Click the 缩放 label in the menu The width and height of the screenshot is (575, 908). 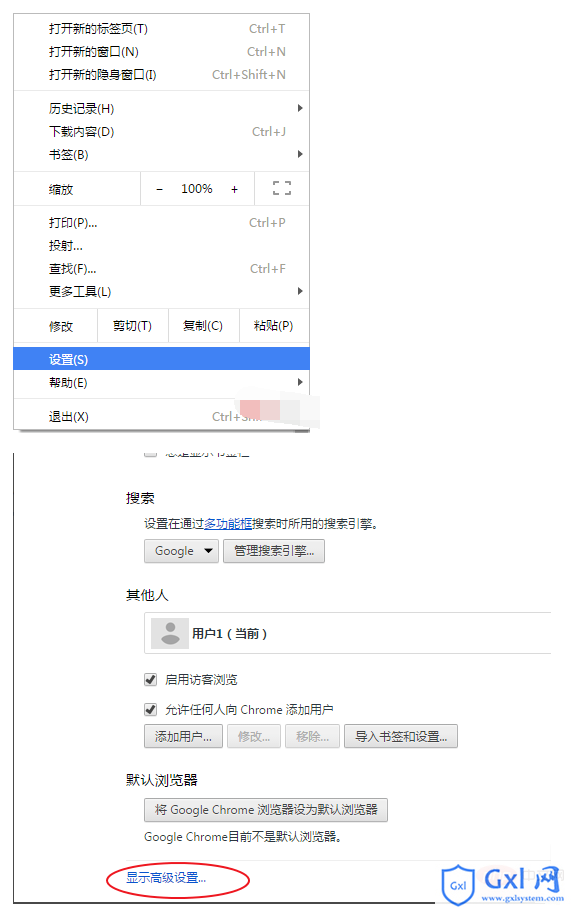pyautogui.click(x=61, y=189)
